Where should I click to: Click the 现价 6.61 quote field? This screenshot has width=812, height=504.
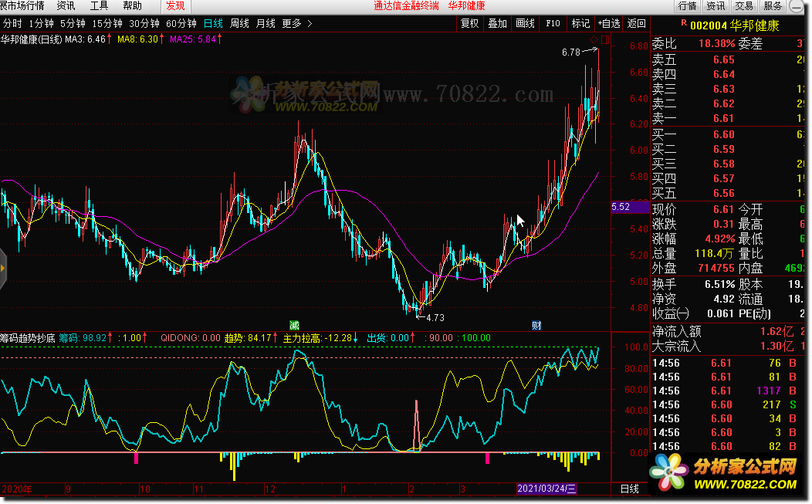point(693,210)
